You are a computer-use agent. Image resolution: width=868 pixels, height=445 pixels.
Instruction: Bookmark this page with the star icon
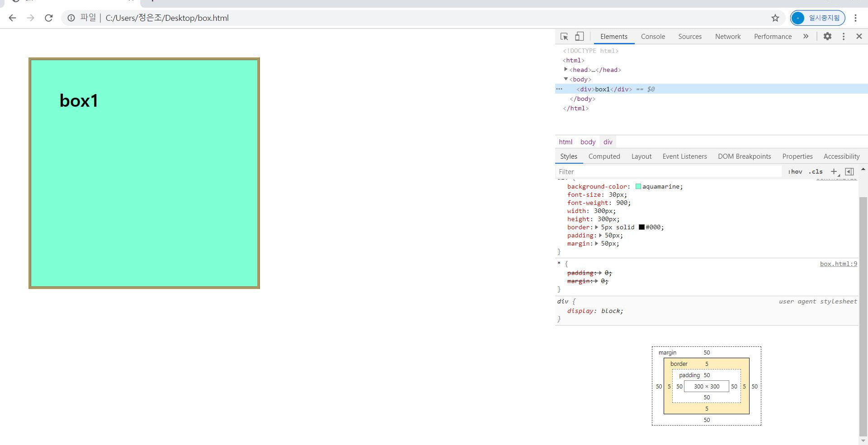point(775,18)
